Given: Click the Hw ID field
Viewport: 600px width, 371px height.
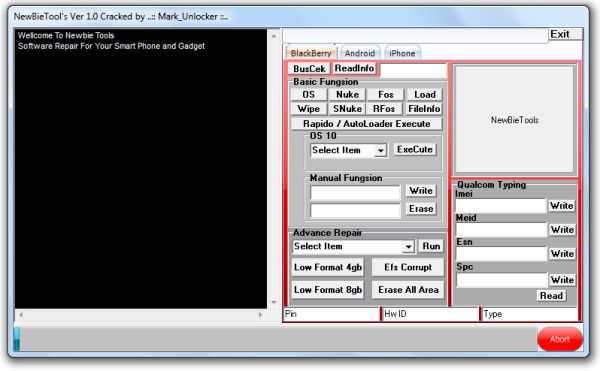Looking at the screenshot, I should pos(430,314).
